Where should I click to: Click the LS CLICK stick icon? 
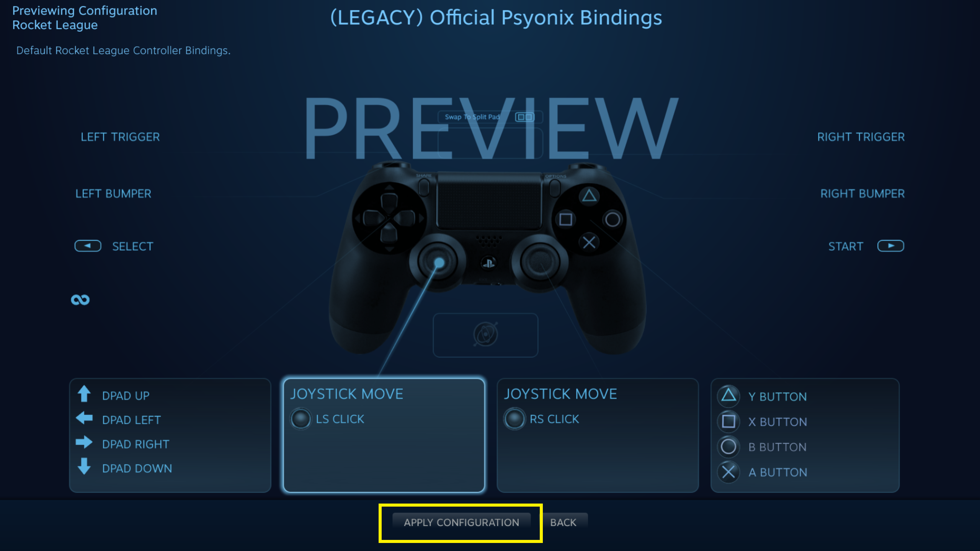pyautogui.click(x=301, y=419)
